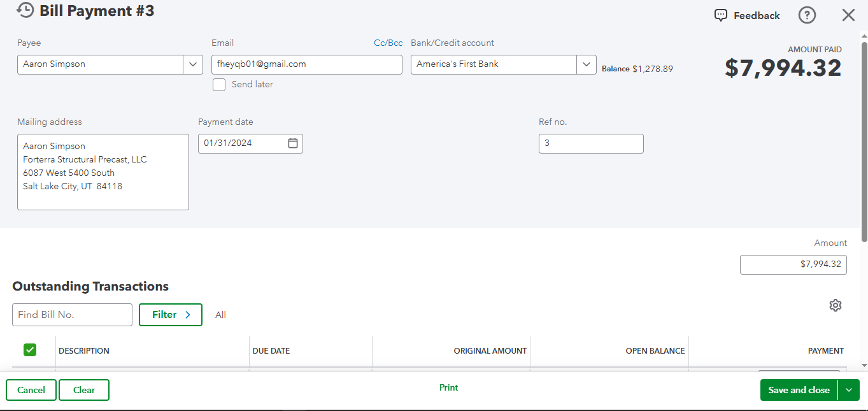
Task: Click the vertical scrollbar on the right
Action: tap(864, 140)
